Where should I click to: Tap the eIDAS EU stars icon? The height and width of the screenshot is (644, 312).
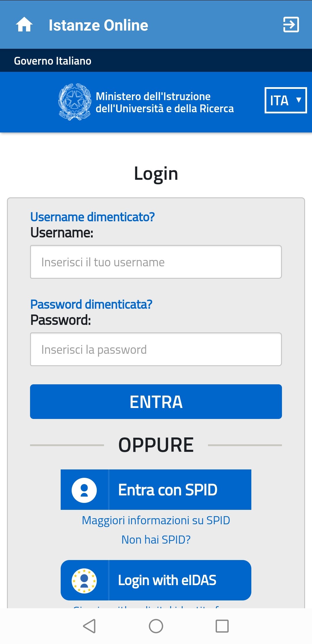(x=84, y=581)
